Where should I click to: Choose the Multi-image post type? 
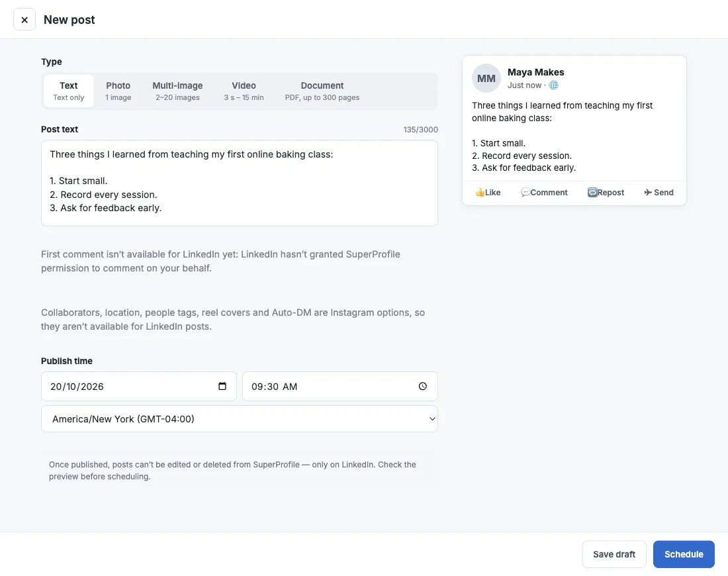177,91
